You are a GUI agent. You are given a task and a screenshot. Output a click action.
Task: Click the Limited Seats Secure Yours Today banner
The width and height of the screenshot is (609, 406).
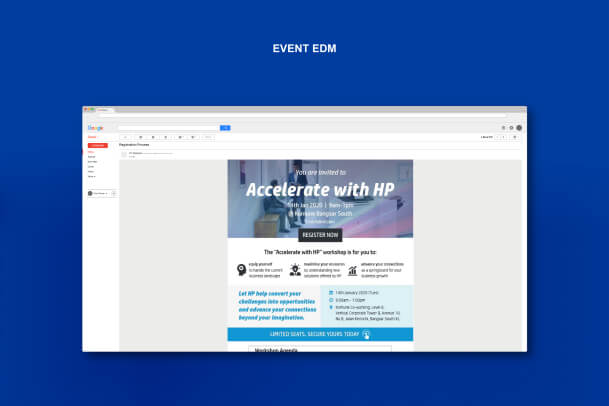pos(320,334)
